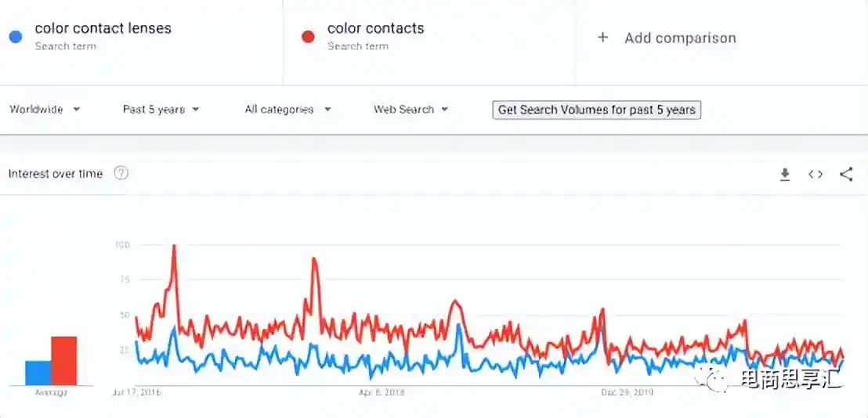Click the highest red peak on chart

coord(174,247)
